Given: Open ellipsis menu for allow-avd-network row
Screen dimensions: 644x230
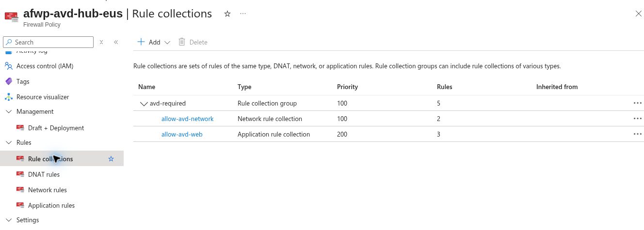Looking at the screenshot, I should tap(637, 119).
